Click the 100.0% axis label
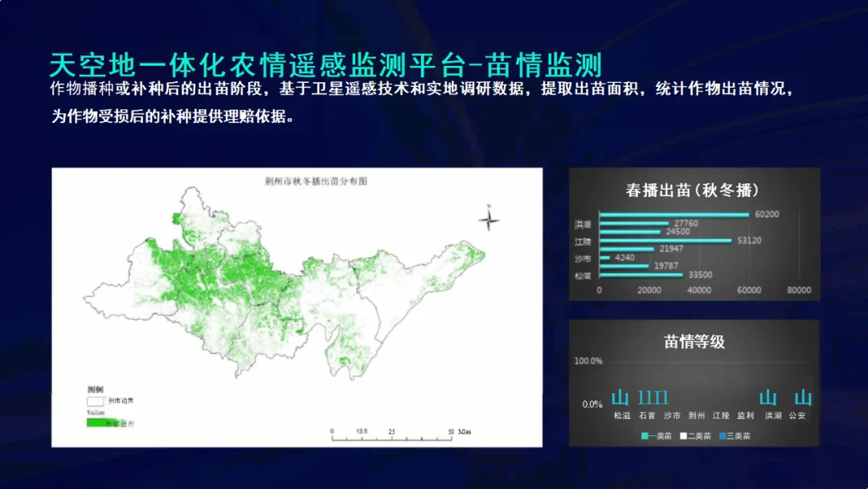The width and height of the screenshot is (868, 489). [x=588, y=361]
